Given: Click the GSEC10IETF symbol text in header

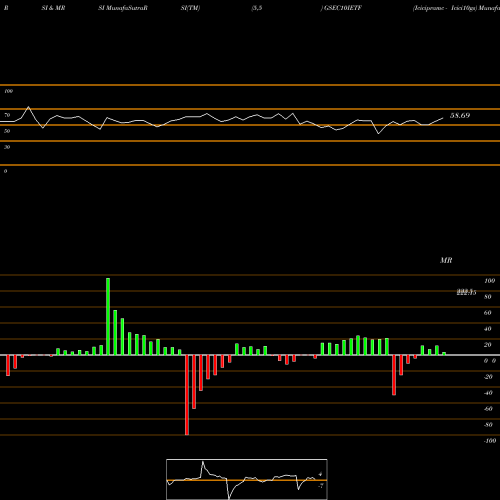Looking at the screenshot, I should point(343,8).
